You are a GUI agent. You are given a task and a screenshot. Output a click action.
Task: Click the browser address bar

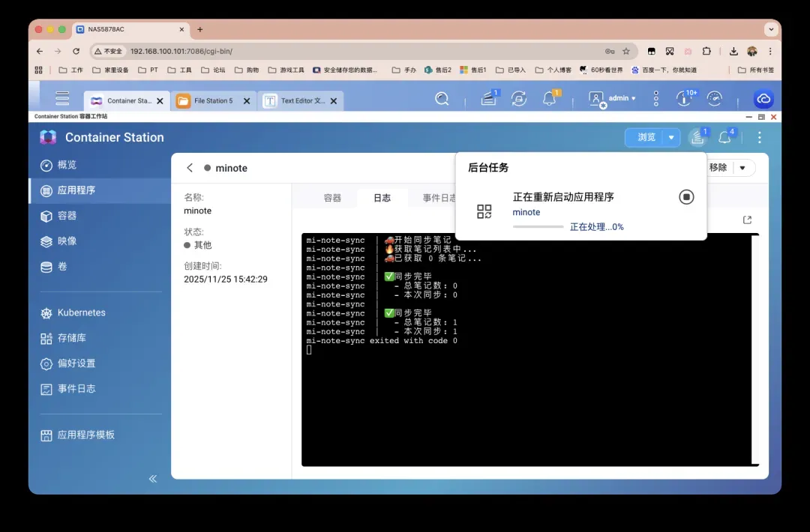360,51
